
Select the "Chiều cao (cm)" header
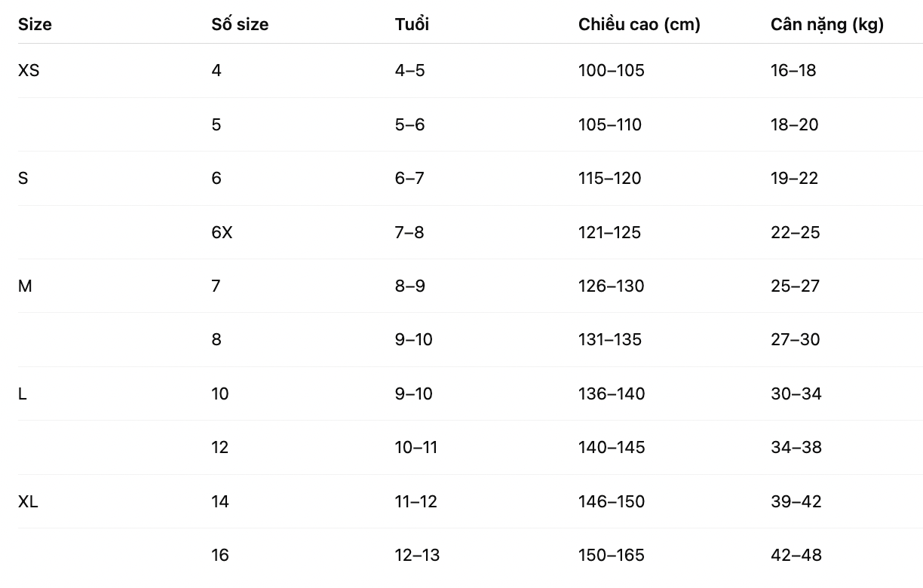click(639, 24)
